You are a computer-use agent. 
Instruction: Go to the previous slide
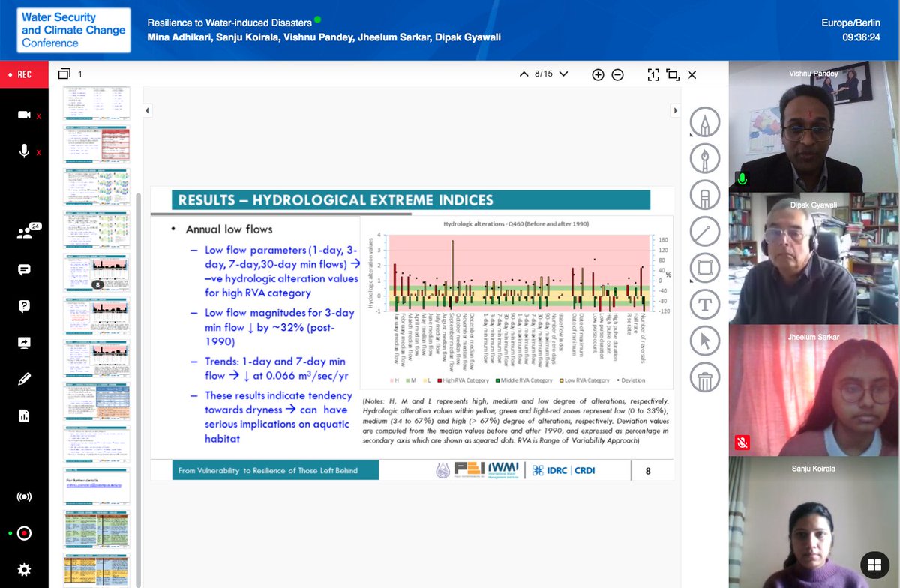[524, 74]
